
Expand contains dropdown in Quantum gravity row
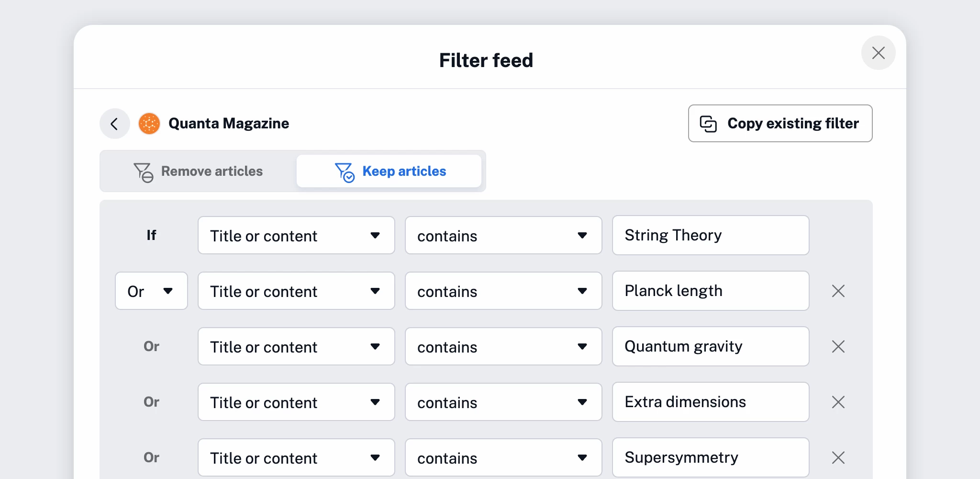coord(503,346)
